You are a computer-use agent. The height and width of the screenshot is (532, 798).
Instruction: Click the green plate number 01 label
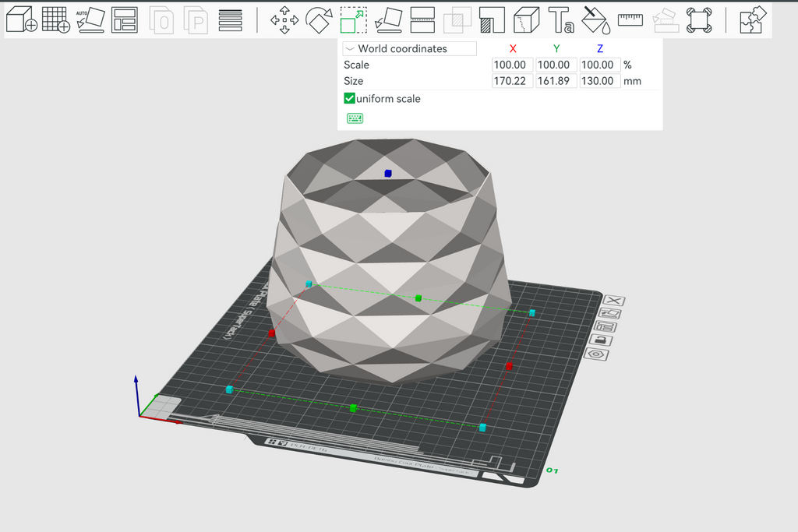553,470
